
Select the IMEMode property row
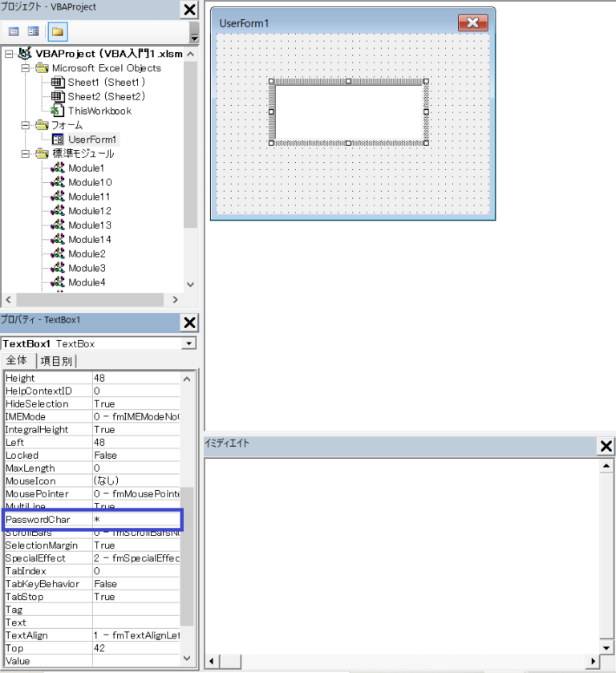(92, 416)
